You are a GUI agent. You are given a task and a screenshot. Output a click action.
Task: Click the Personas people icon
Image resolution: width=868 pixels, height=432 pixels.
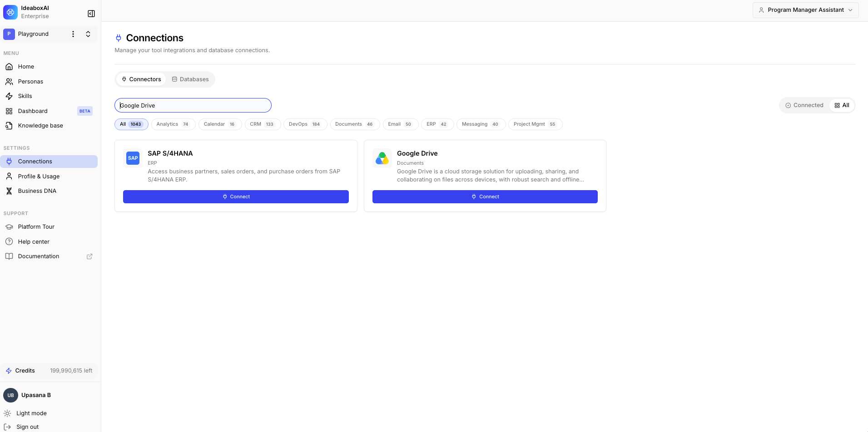tap(9, 82)
